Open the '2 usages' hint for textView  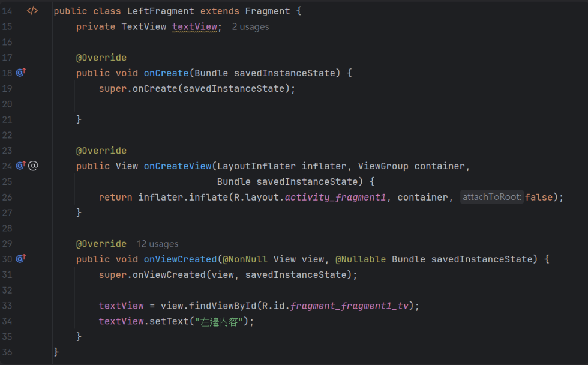pos(250,27)
